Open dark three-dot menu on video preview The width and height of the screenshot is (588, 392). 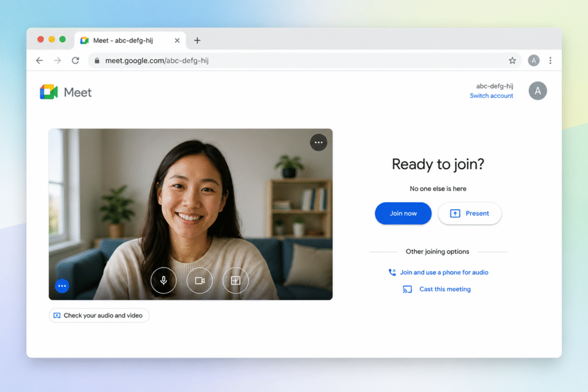[x=318, y=142]
